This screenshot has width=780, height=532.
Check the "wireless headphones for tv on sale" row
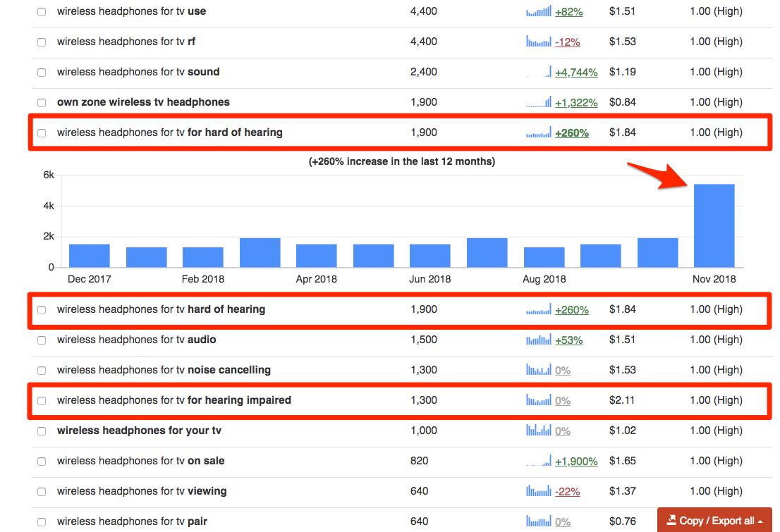[41, 461]
